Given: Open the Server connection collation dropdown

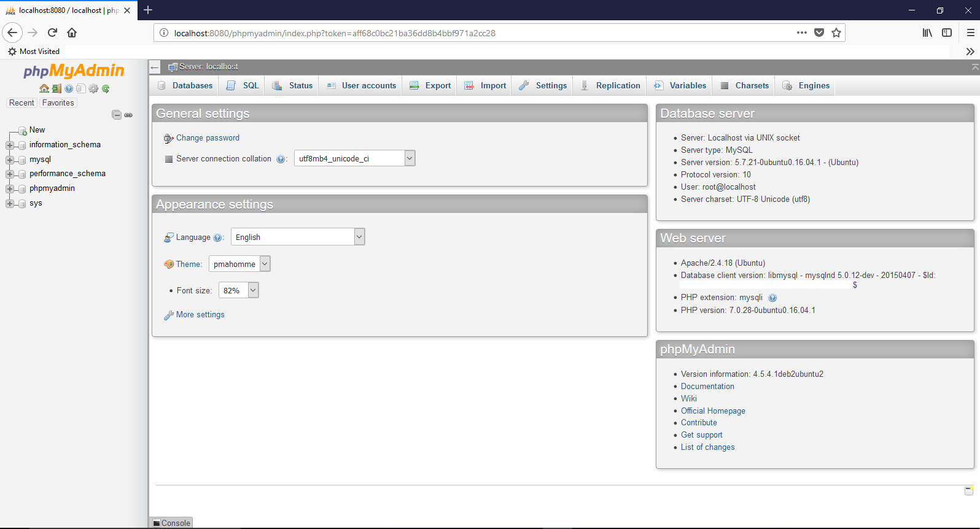Looking at the screenshot, I should pyautogui.click(x=355, y=158).
